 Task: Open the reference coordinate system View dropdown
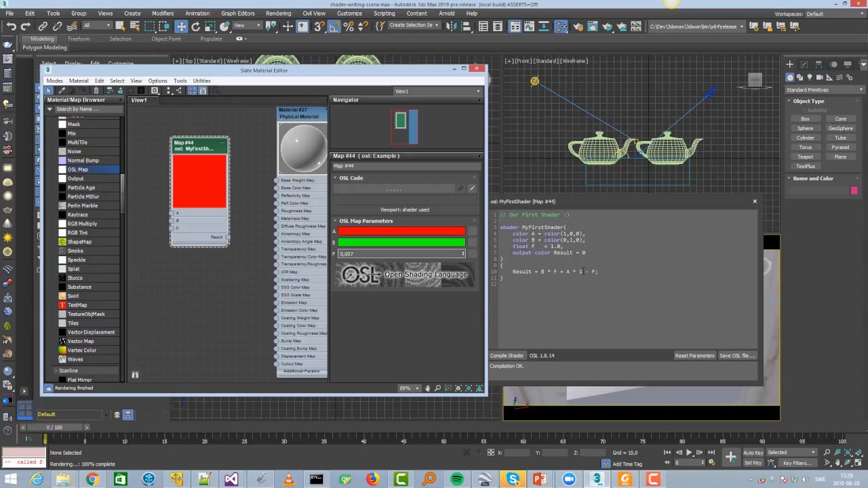click(x=247, y=26)
